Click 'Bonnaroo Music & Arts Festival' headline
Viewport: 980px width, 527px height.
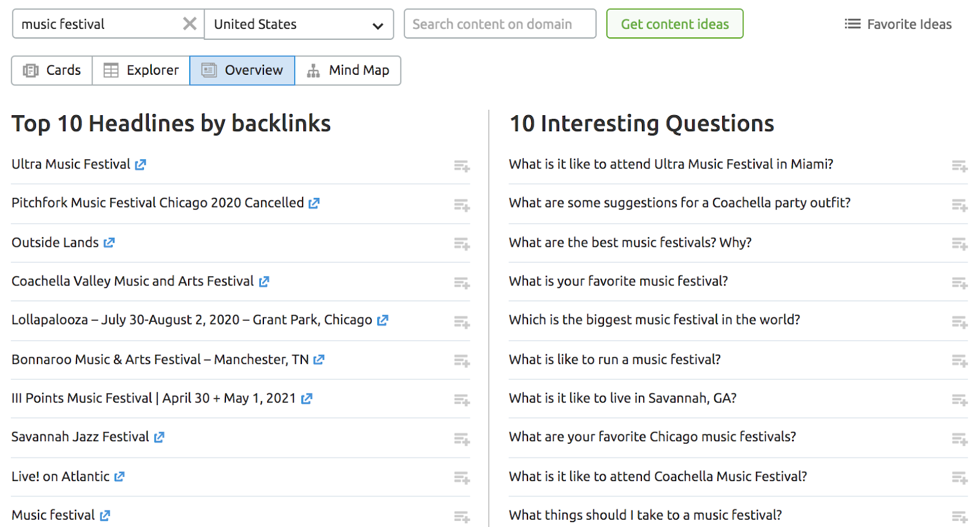click(160, 360)
